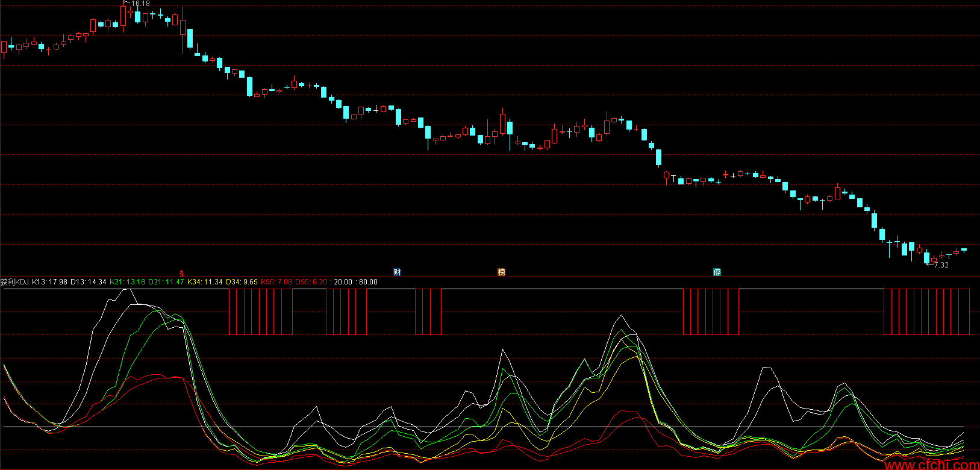Click the green K21: 13.18 value

tap(127, 282)
